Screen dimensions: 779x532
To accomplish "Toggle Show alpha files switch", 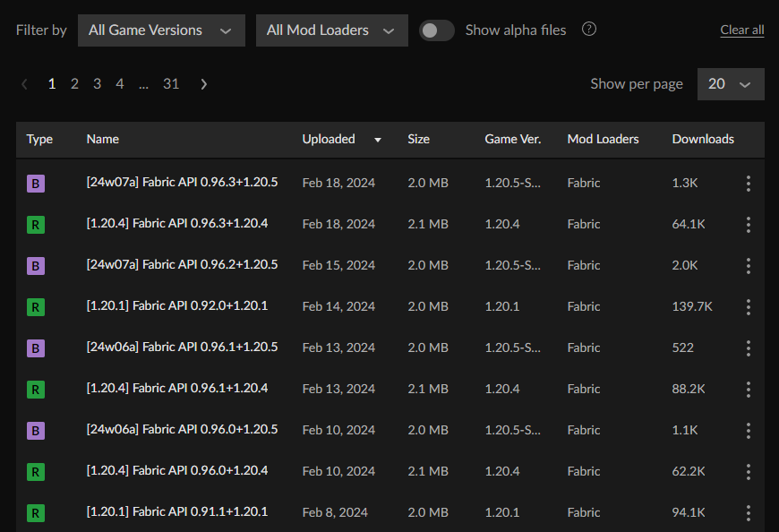I will pos(437,30).
